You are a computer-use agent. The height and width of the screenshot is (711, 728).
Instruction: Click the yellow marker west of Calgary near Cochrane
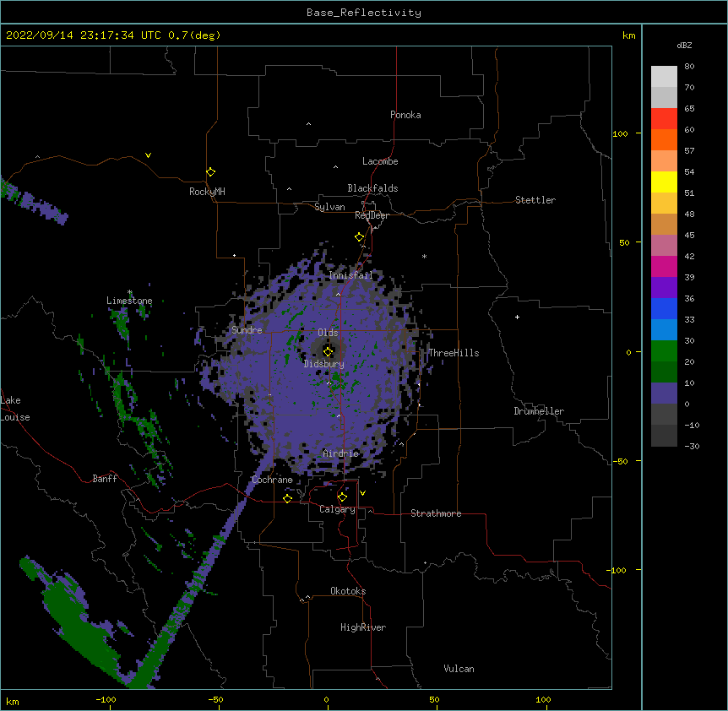pos(287,498)
